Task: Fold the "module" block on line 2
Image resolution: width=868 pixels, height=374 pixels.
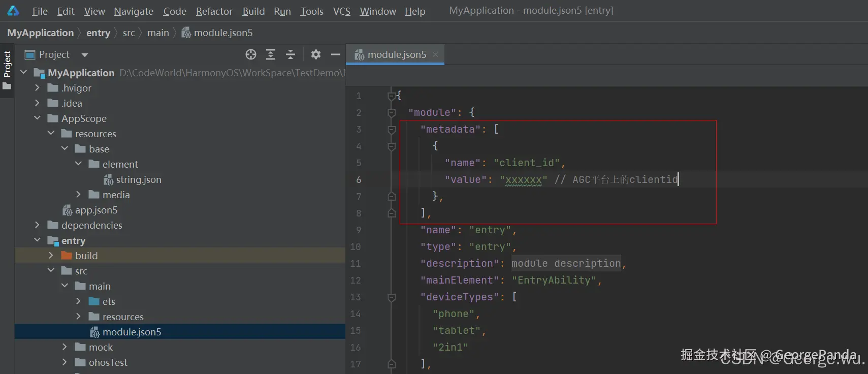Action: tap(392, 112)
